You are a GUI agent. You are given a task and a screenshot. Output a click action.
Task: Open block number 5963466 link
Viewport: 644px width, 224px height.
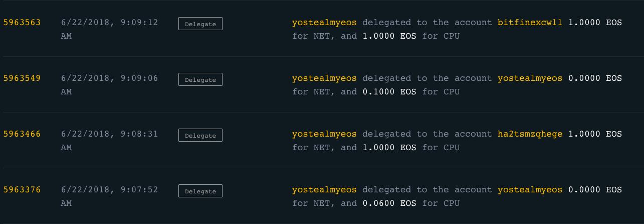point(22,134)
